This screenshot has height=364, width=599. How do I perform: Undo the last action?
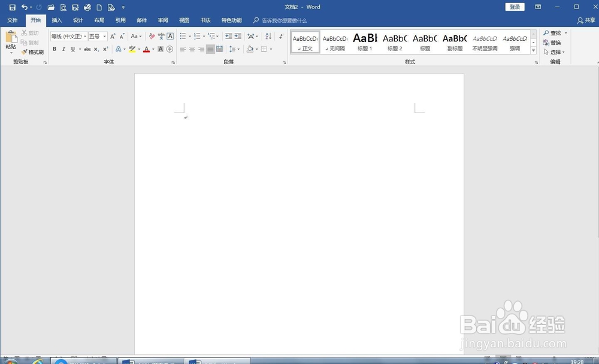click(x=25, y=7)
